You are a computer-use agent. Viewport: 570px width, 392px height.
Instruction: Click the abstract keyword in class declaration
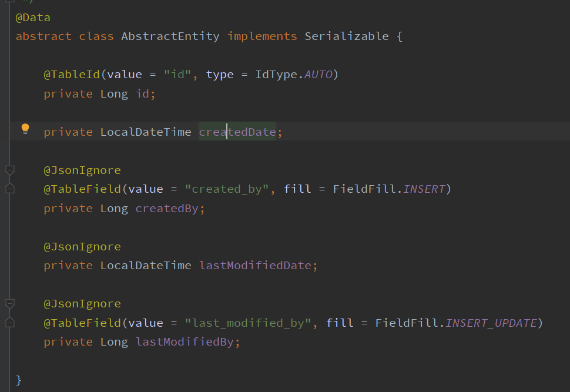tap(43, 36)
